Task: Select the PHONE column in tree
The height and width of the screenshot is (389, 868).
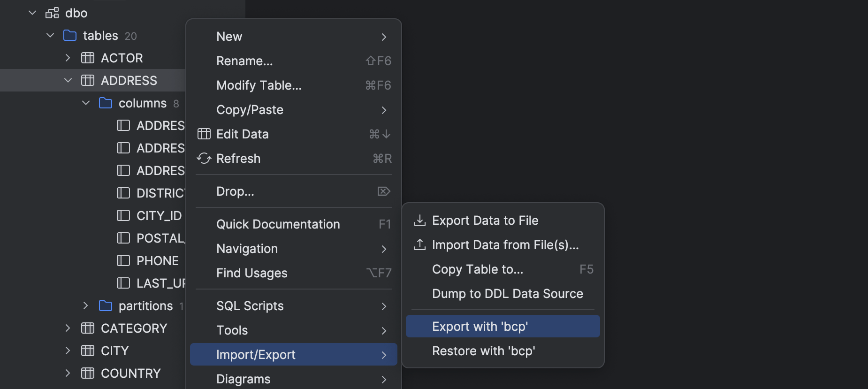Action: pos(157,261)
